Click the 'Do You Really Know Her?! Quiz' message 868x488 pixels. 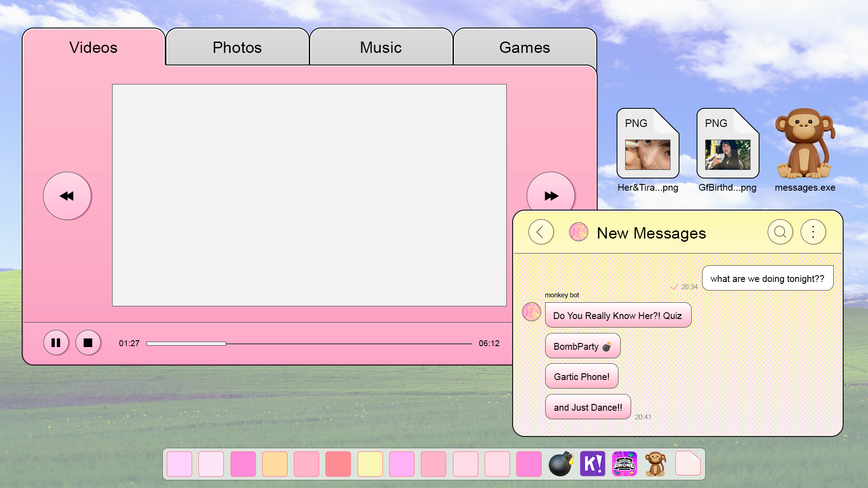(x=618, y=315)
